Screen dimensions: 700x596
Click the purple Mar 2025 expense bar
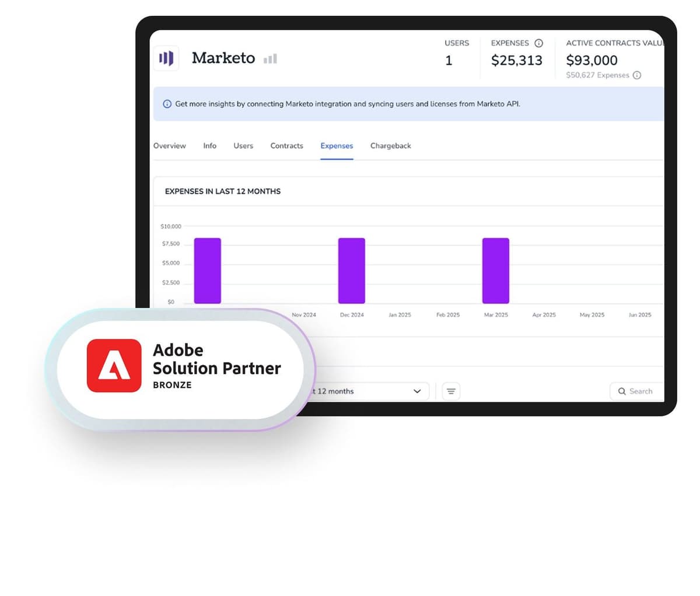pos(496,271)
